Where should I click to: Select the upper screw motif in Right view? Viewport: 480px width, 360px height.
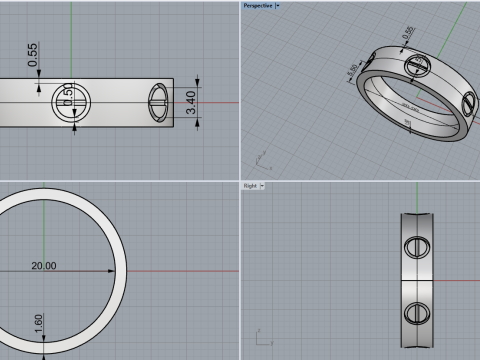coord(417,247)
